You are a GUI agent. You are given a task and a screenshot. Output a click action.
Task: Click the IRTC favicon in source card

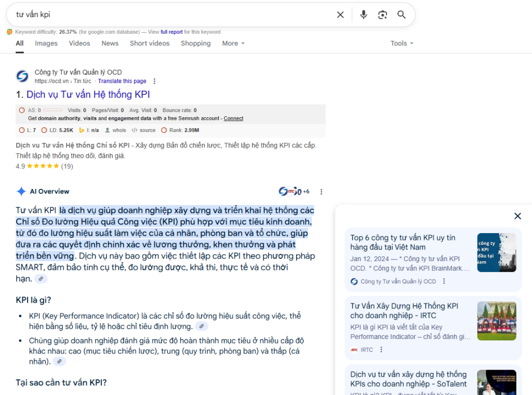coord(354,349)
